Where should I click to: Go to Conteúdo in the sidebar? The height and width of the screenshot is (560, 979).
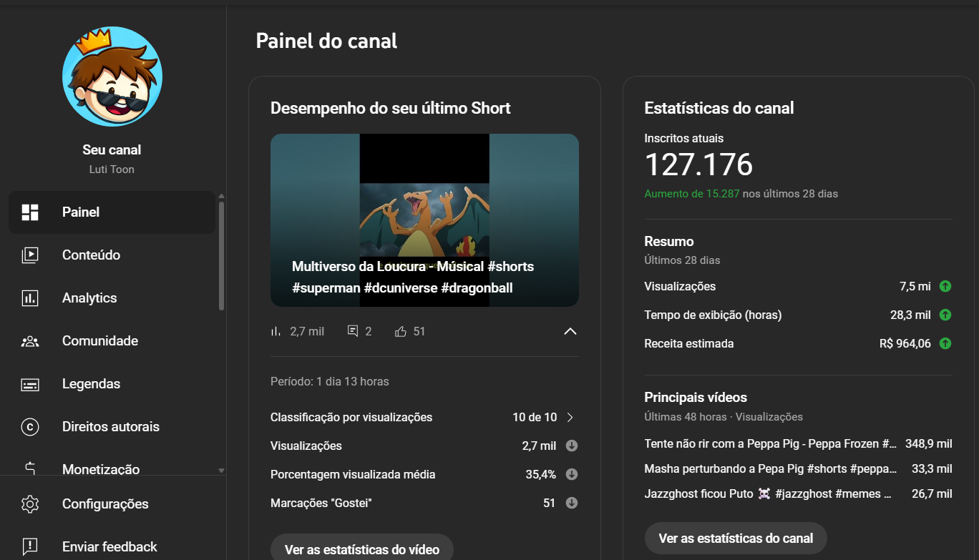[x=112, y=255]
